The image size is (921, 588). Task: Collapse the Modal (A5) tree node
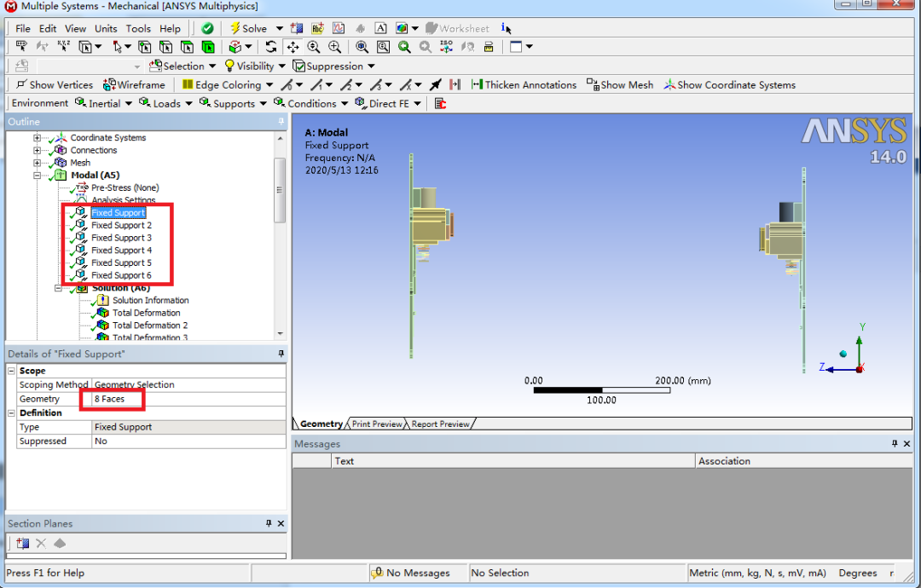point(37,175)
